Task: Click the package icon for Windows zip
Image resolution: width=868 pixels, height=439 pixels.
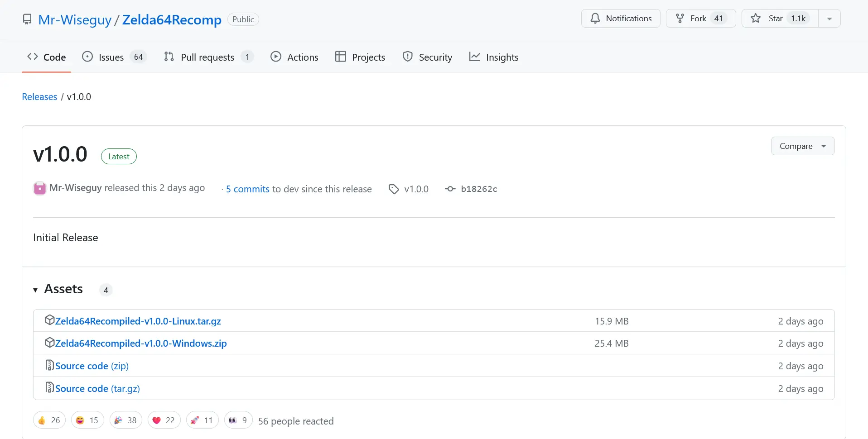Action: pyautogui.click(x=50, y=343)
